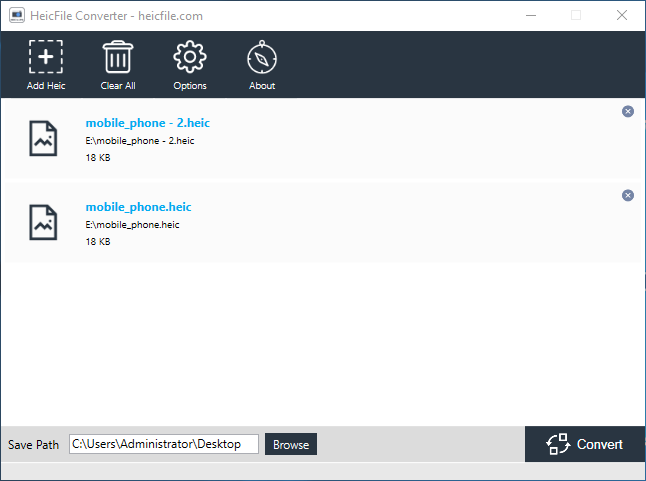Minimize the HeicFile Converter window
Viewport: 646px width, 481px height.
[531, 16]
